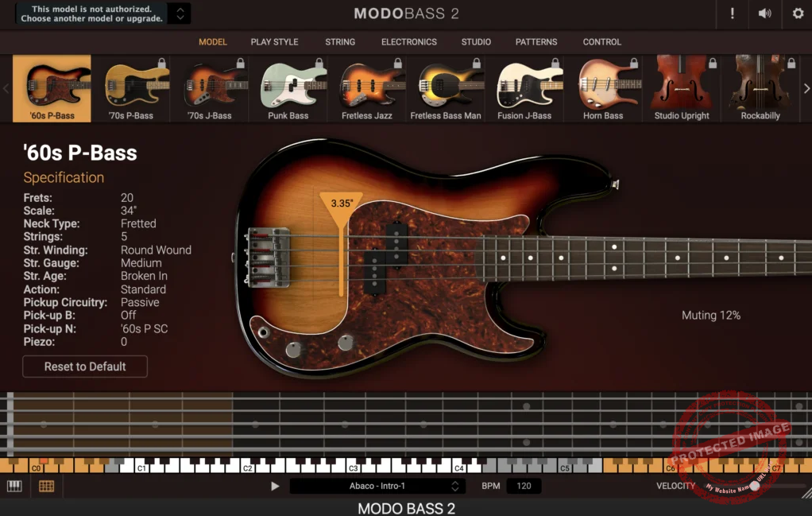Click the Piezo value 0
The width and height of the screenshot is (812, 516).
124,342
